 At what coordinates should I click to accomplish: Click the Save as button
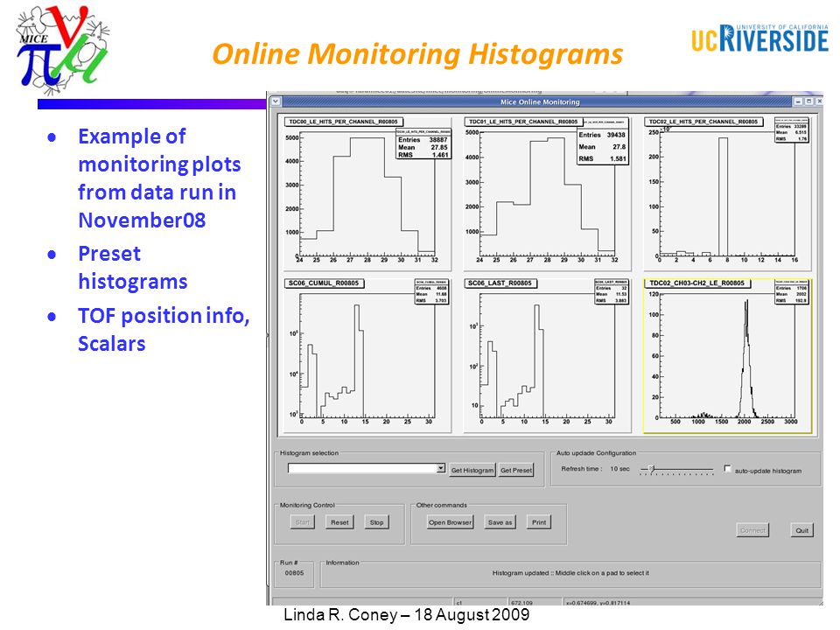pyautogui.click(x=500, y=522)
